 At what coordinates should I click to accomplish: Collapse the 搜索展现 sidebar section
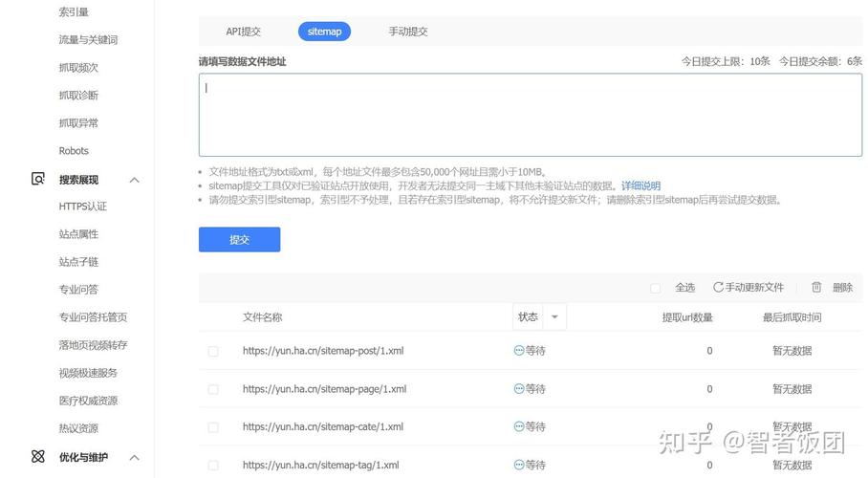coord(135,180)
